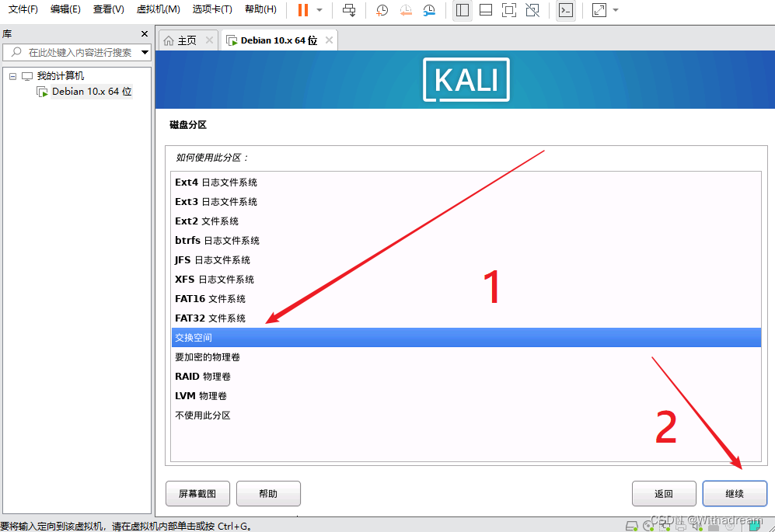Close the 主页 tab

[209, 40]
